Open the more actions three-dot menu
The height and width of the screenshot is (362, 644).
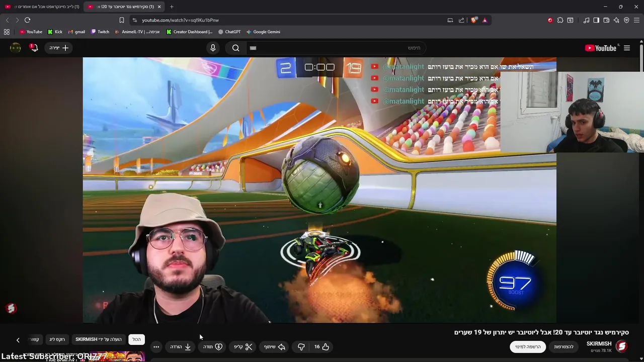point(156,346)
